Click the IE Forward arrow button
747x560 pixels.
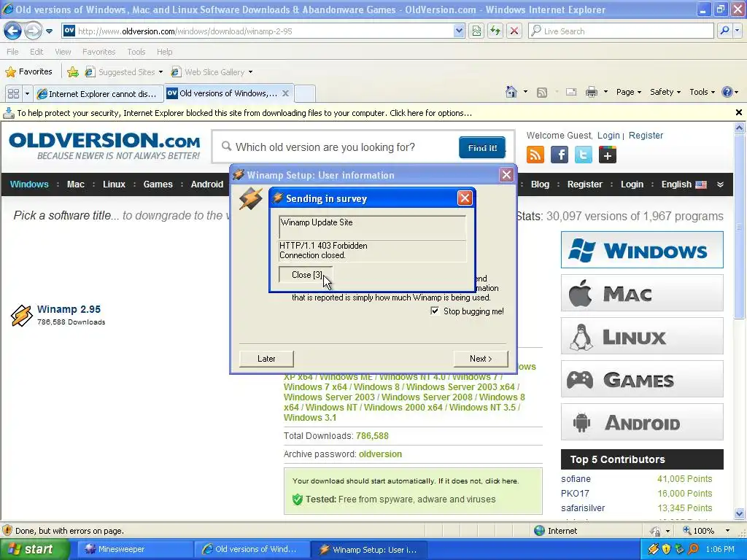coord(33,31)
